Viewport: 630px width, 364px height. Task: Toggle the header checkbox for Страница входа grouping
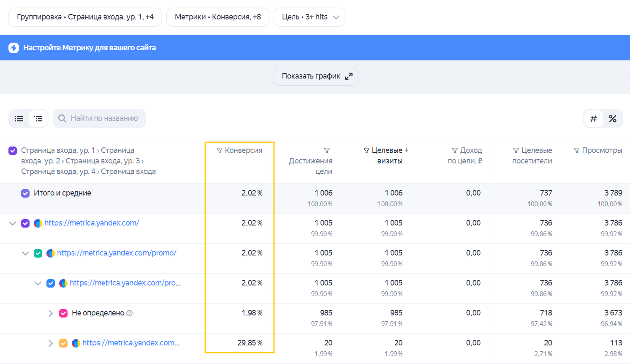(13, 151)
